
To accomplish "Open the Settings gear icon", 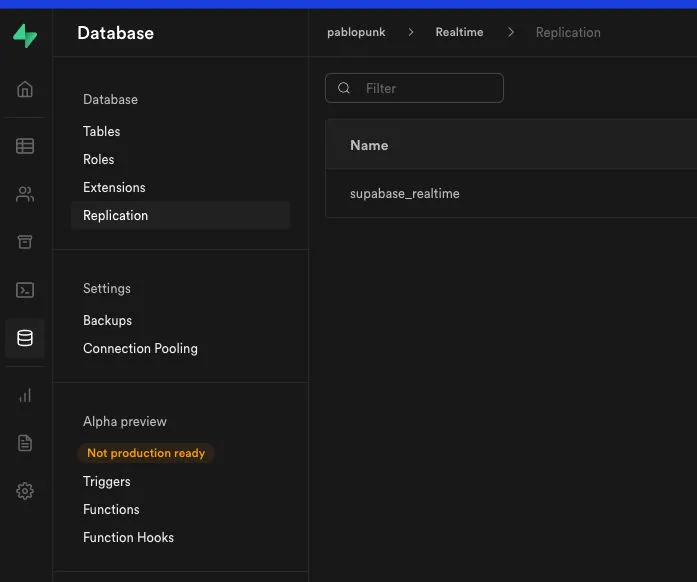I will click(x=25, y=491).
